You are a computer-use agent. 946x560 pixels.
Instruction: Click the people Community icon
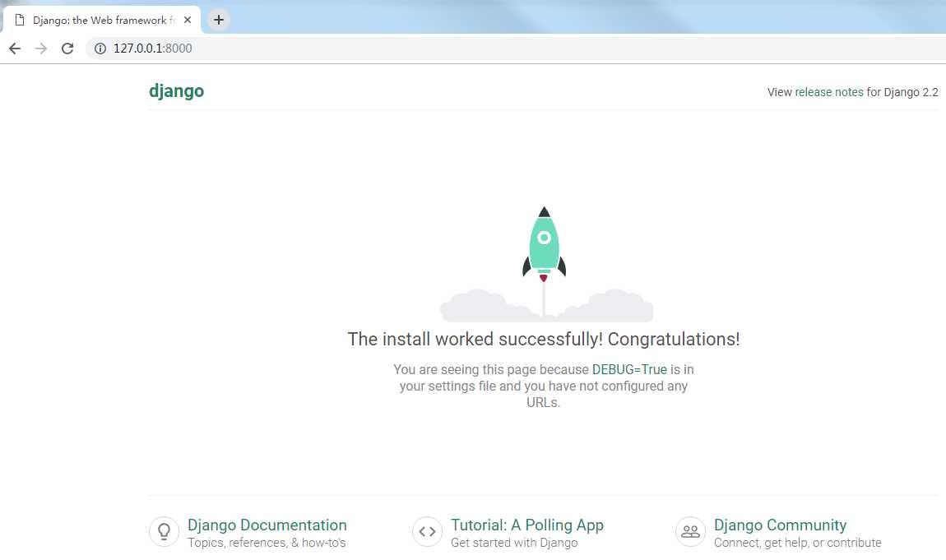click(x=690, y=532)
